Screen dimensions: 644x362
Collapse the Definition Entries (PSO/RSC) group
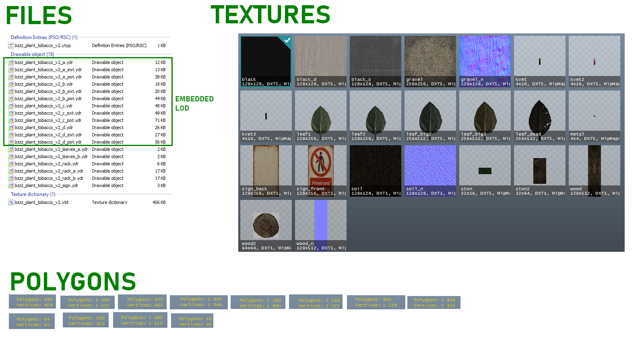(x=44, y=37)
